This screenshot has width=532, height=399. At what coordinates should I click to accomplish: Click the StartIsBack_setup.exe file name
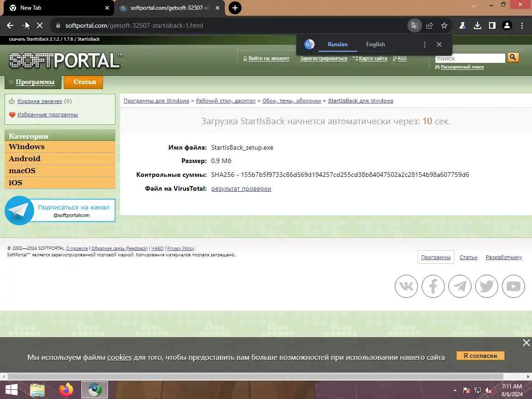click(242, 148)
